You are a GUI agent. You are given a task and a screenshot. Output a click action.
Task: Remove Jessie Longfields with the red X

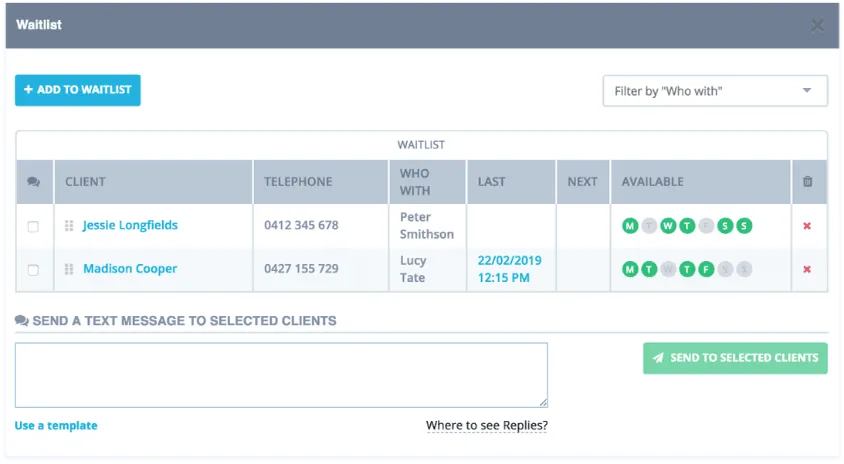pyautogui.click(x=807, y=226)
